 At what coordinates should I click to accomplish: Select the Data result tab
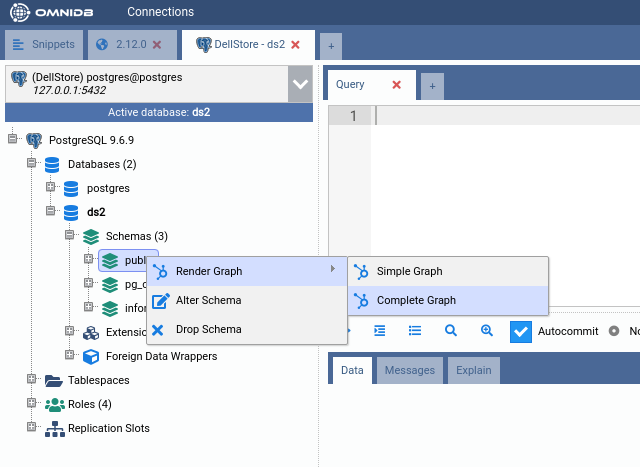coord(352,370)
